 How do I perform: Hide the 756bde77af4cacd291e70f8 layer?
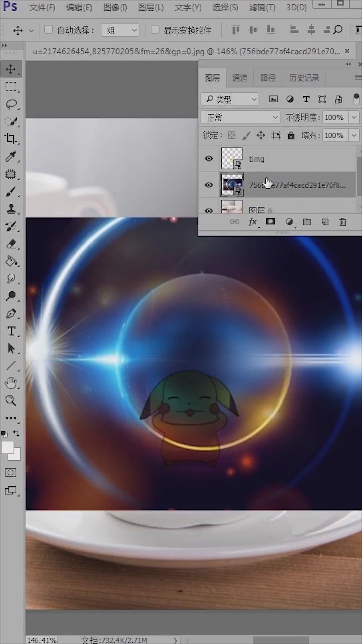pyautogui.click(x=208, y=185)
